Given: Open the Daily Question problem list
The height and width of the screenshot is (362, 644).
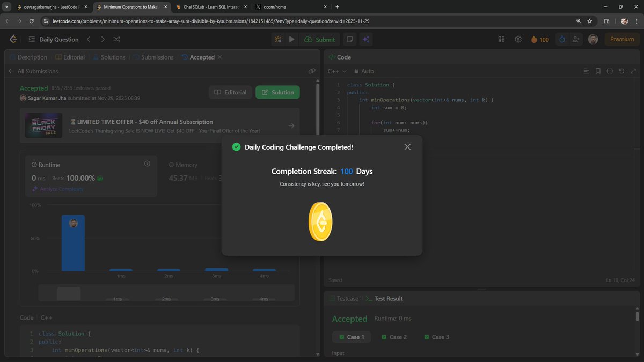Looking at the screenshot, I should [x=53, y=39].
